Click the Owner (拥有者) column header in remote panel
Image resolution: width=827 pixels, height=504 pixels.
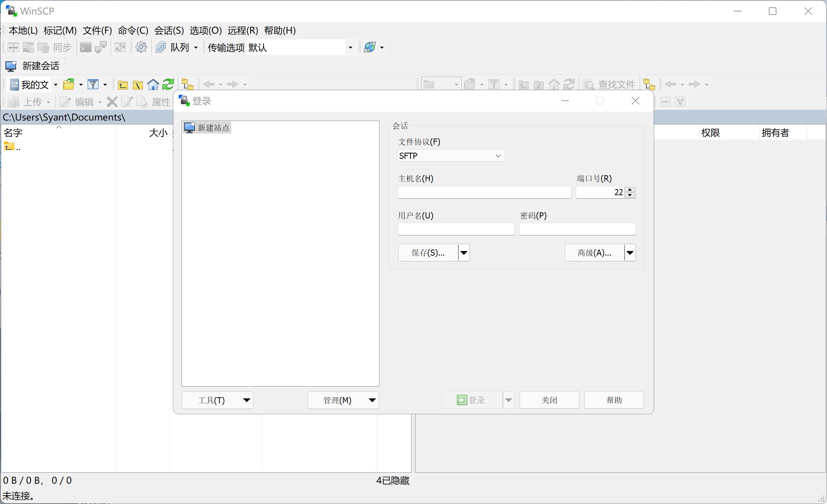coord(783,133)
